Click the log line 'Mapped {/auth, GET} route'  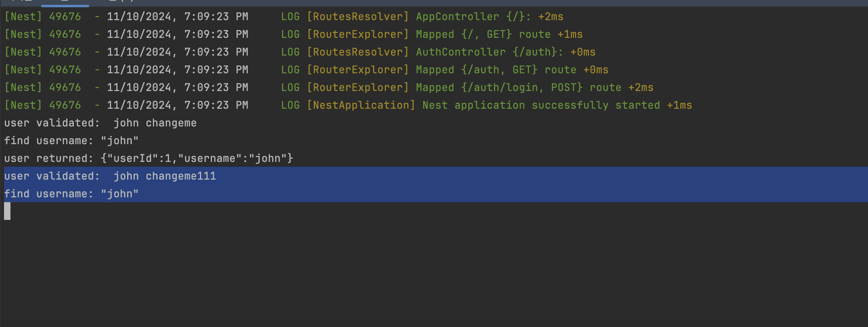click(x=306, y=70)
